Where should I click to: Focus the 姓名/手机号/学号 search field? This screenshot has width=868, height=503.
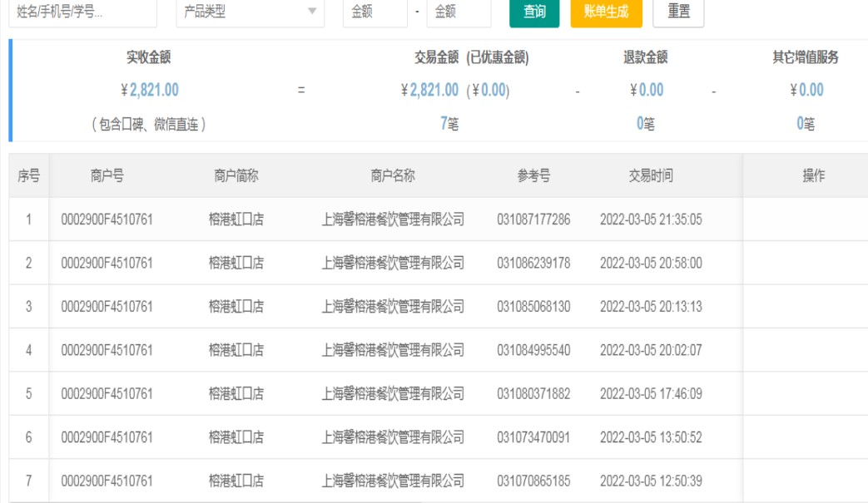[82, 12]
